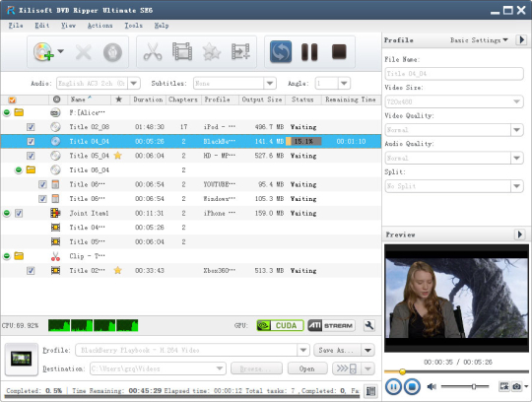The height and width of the screenshot is (402, 532).
Task: Click the transfer to device button
Action: click(347, 368)
